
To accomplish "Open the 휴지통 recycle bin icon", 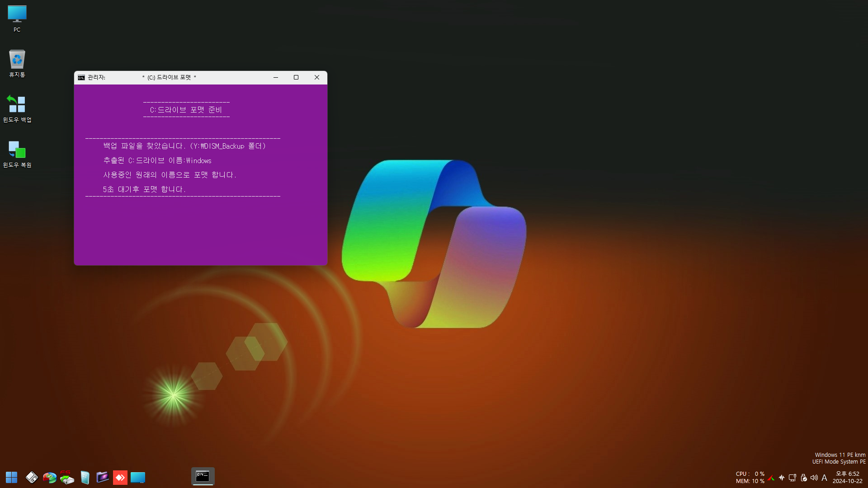I will (x=17, y=64).
